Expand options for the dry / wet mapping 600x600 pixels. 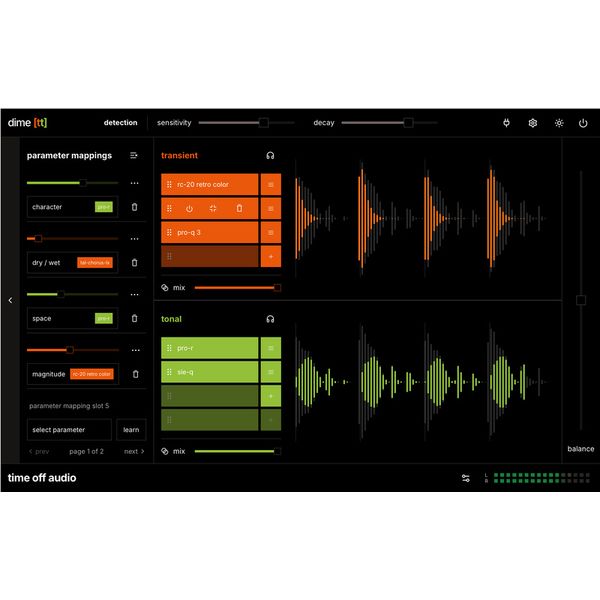134,239
